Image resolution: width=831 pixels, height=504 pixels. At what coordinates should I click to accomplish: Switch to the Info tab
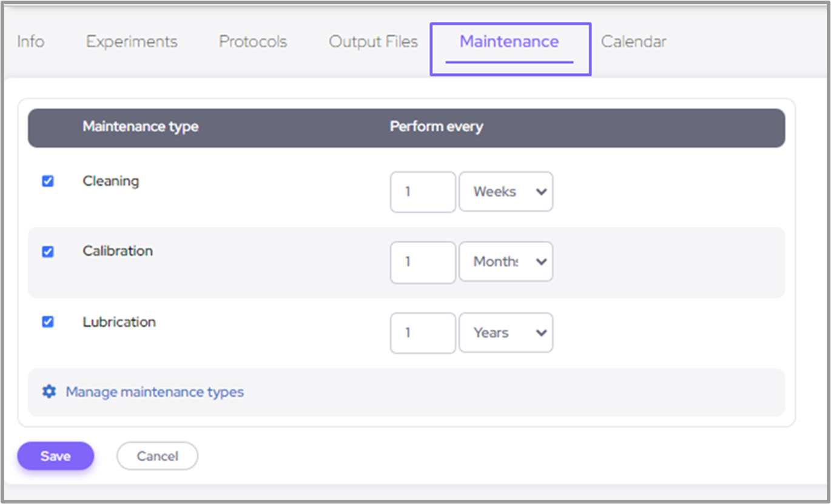coord(30,42)
